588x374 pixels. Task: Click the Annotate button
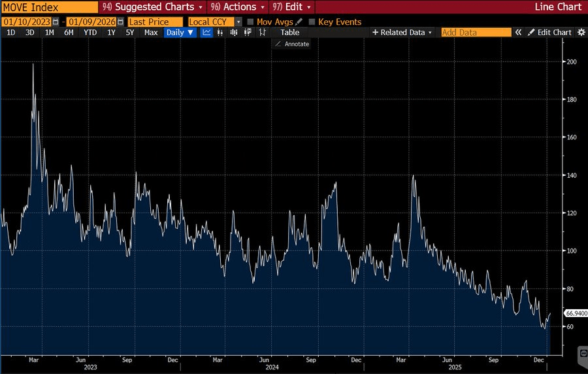(292, 44)
